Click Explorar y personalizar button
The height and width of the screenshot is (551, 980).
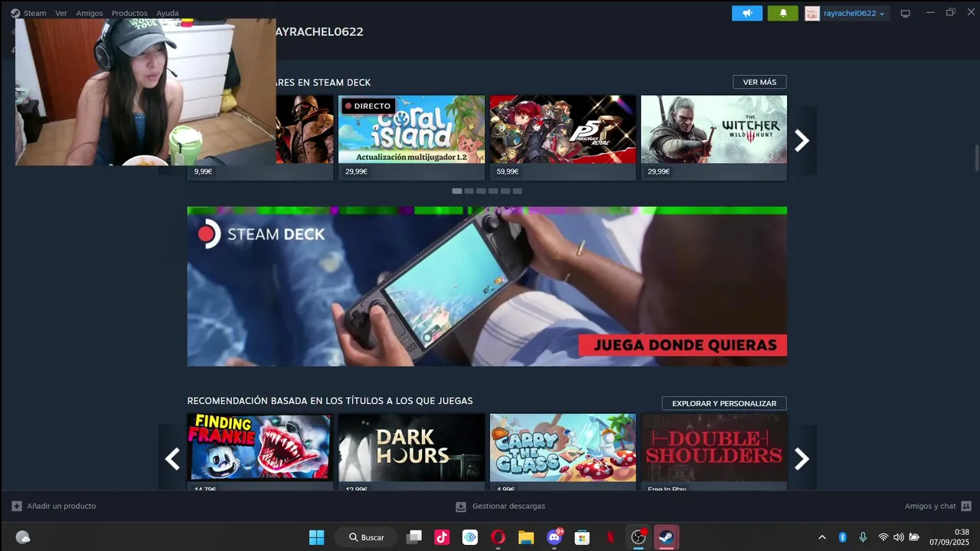pos(724,403)
